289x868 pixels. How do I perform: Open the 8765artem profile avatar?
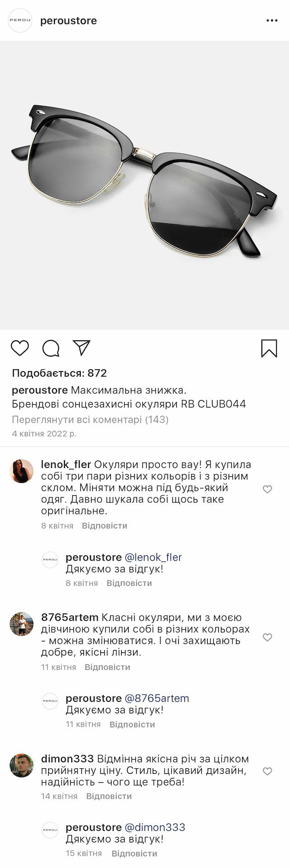pyautogui.click(x=22, y=624)
